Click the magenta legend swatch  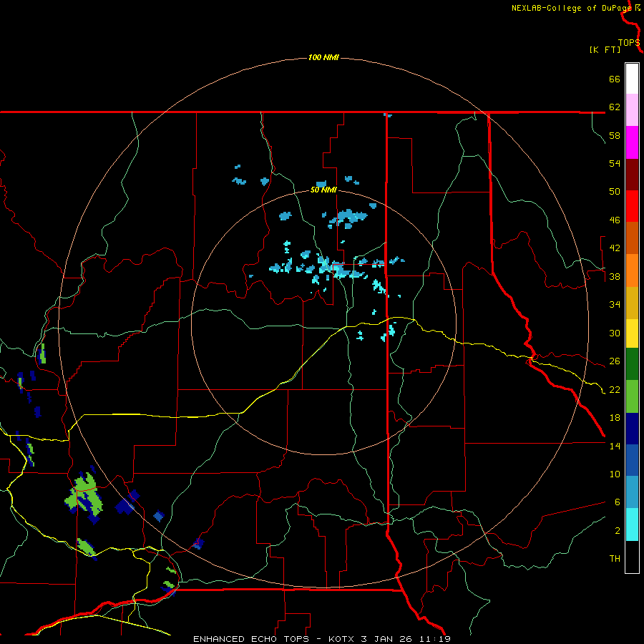pos(632,142)
